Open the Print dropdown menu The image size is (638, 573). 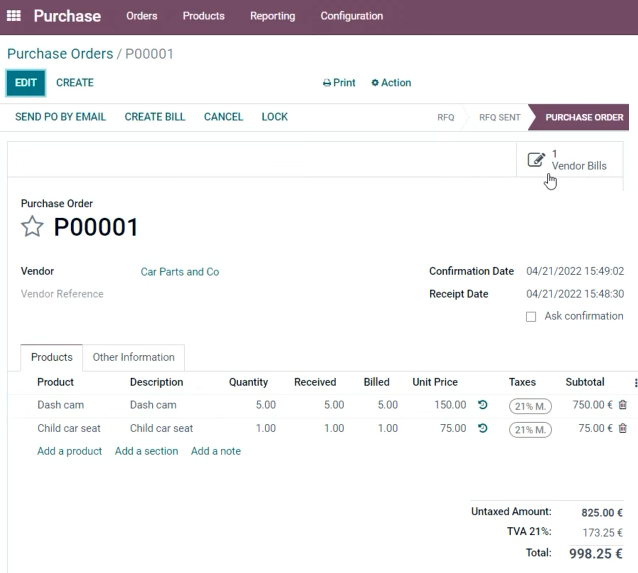pyautogui.click(x=339, y=83)
